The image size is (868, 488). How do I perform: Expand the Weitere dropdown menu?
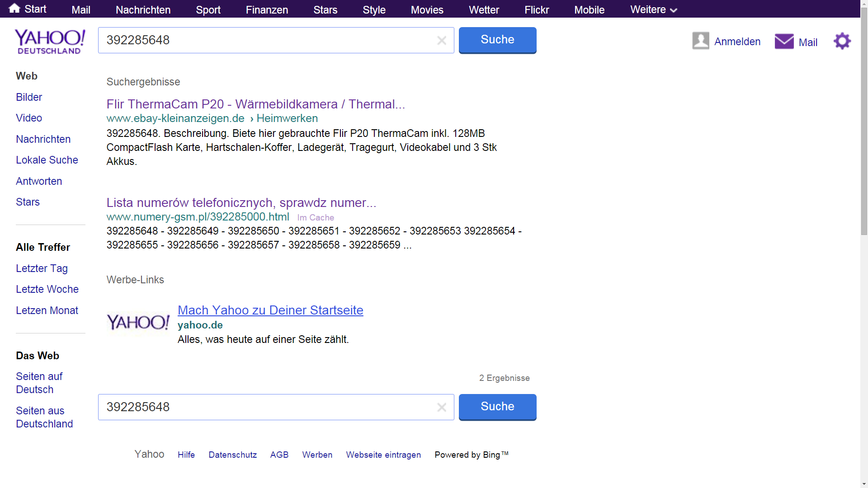(x=654, y=10)
